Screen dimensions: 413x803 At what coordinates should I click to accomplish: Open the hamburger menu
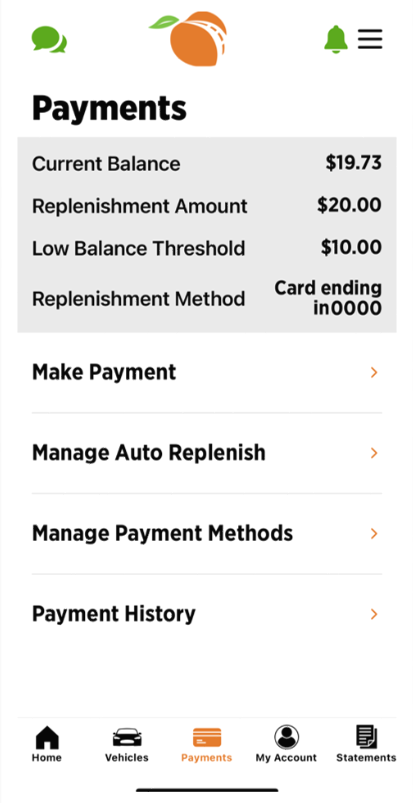click(370, 39)
